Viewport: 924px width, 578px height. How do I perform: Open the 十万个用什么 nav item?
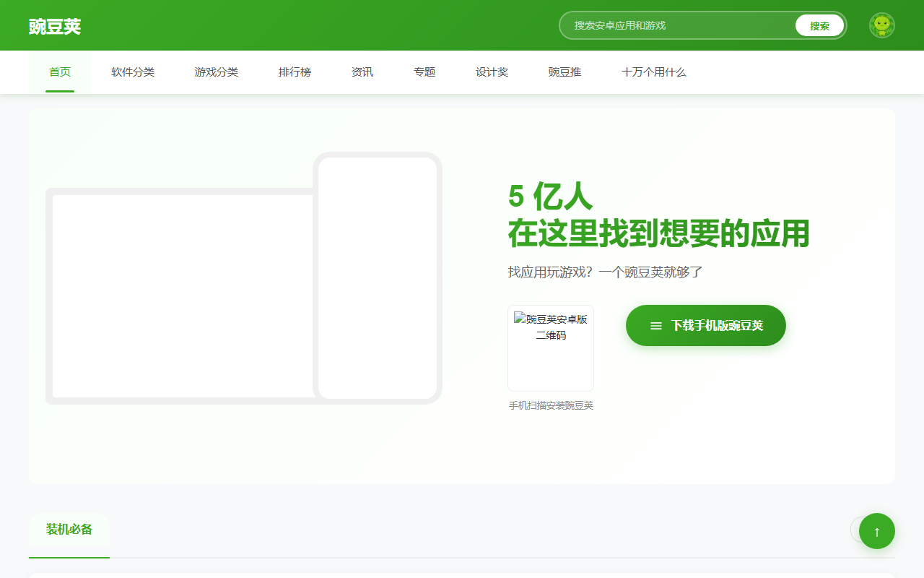coord(654,72)
